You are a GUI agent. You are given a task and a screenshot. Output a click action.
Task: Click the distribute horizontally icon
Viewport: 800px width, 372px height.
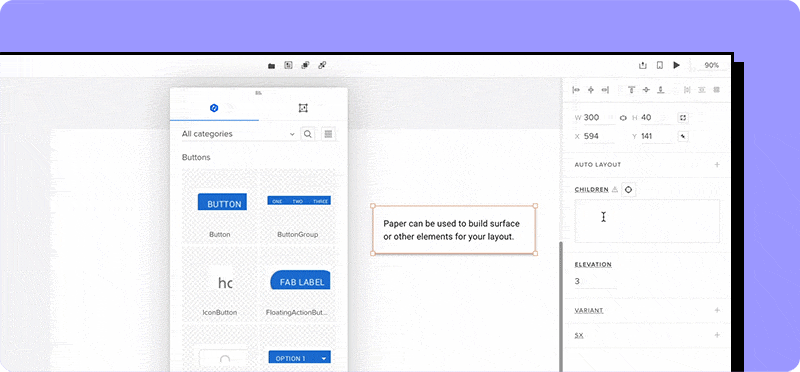pyautogui.click(x=687, y=90)
